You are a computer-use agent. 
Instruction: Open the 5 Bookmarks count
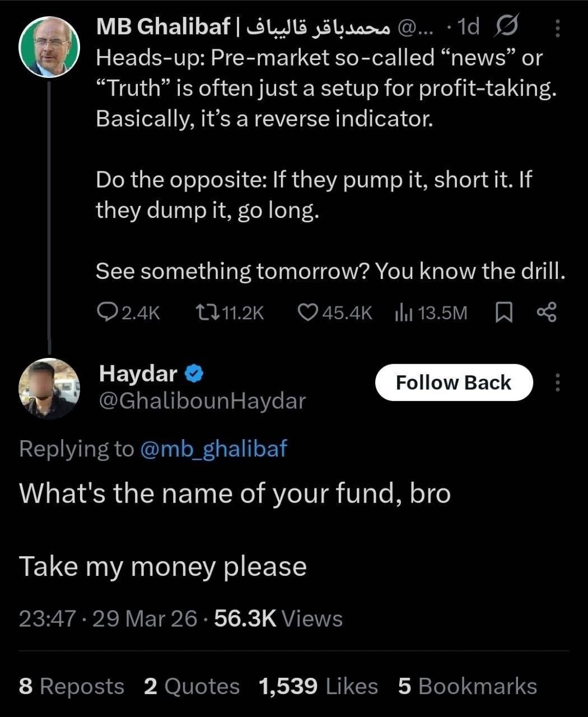(468, 686)
